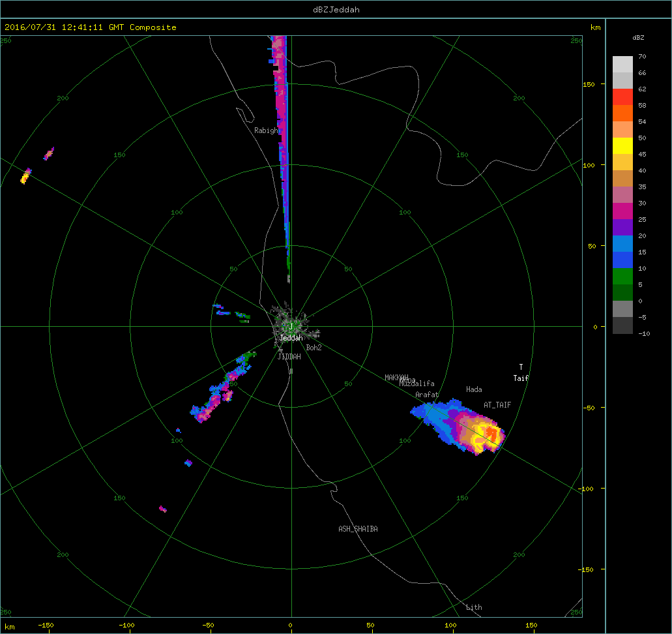Click the AT_TAIF station label
The width and height of the screenshot is (672, 634).
point(497,405)
